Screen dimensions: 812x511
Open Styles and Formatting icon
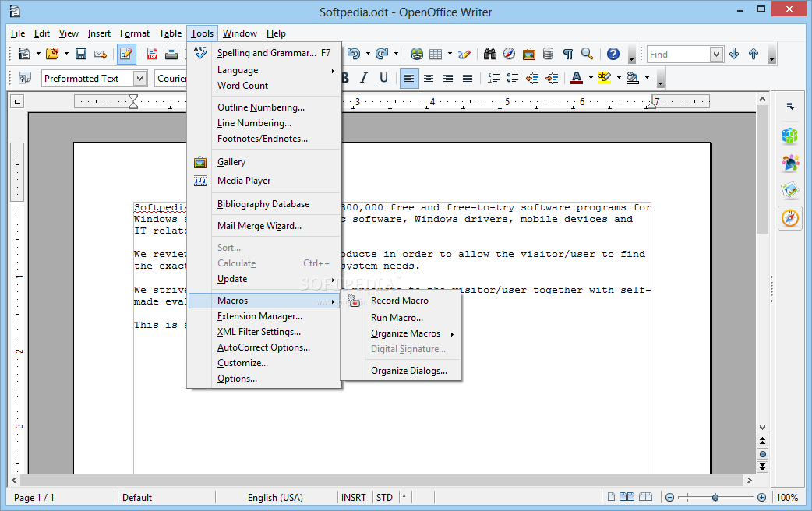pos(24,78)
